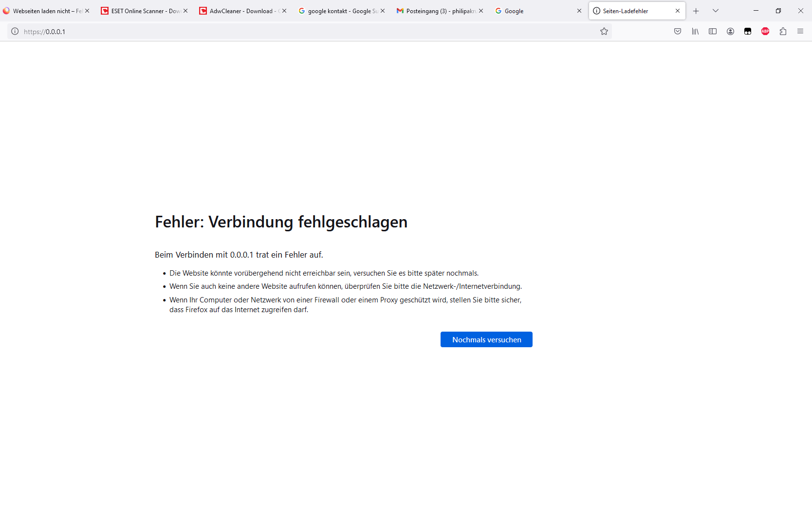812x505 pixels.
Task: Open the Firefox account icon
Action: tap(730, 32)
